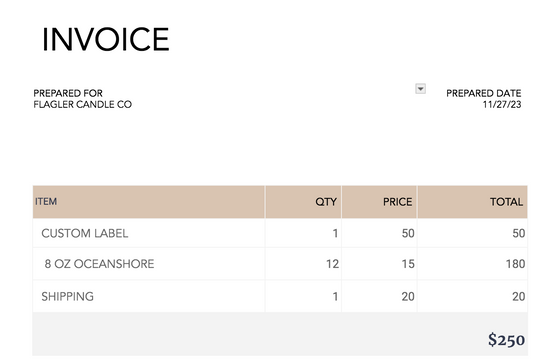Click the FLAGLER CANDLE CO client name
Viewport: 550px width, 361px height.
tap(82, 105)
